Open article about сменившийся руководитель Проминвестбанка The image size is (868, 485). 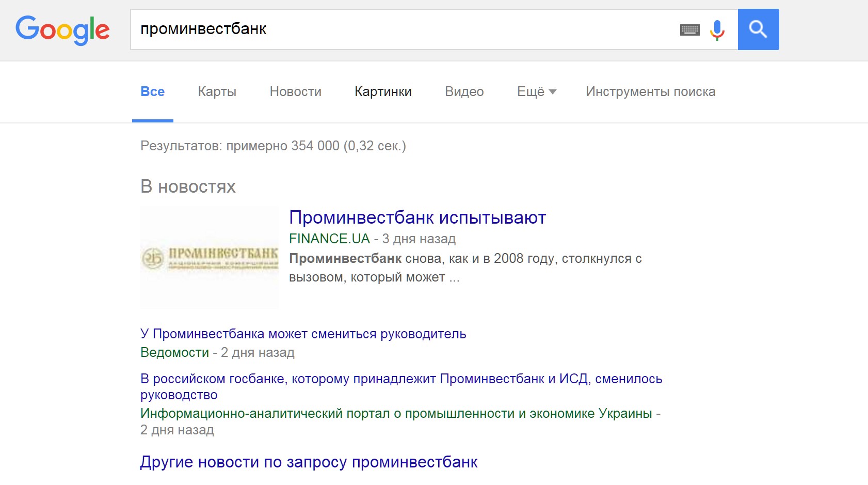tap(303, 334)
